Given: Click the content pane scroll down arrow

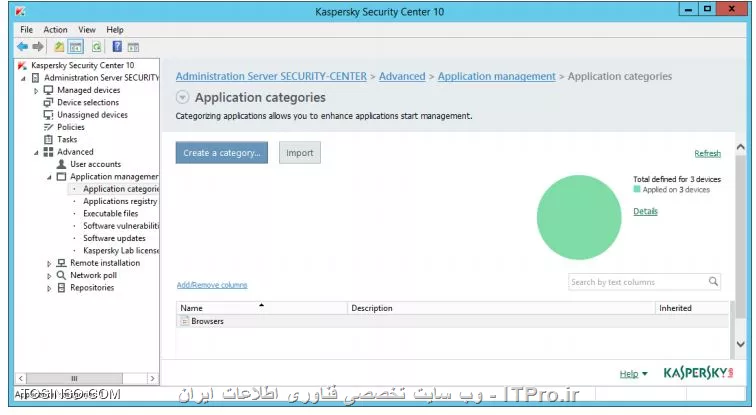Looking at the screenshot, I should pos(741,344).
